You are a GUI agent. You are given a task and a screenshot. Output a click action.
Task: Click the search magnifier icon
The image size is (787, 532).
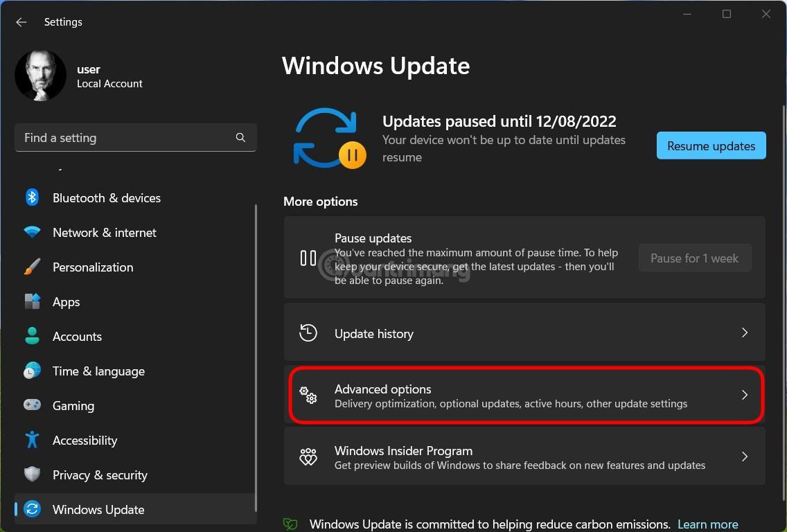pos(240,138)
